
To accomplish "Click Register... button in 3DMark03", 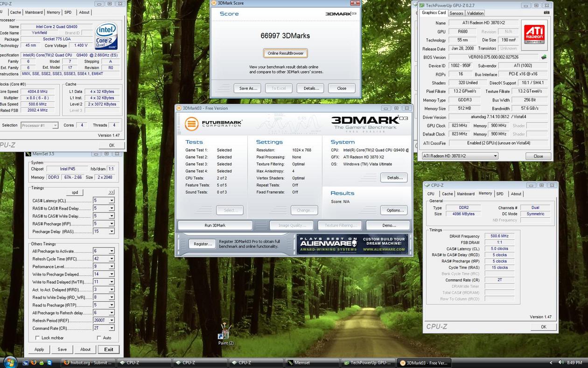I will [x=203, y=244].
